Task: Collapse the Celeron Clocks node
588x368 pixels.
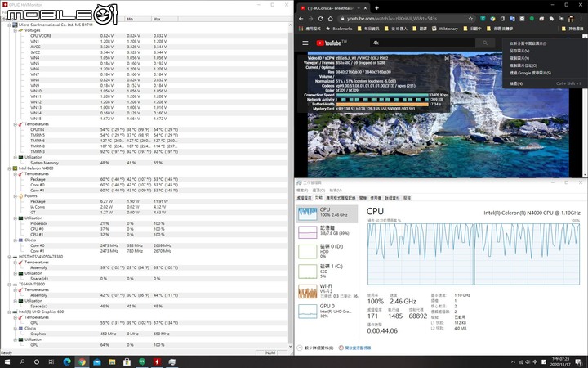Action: (x=15, y=240)
